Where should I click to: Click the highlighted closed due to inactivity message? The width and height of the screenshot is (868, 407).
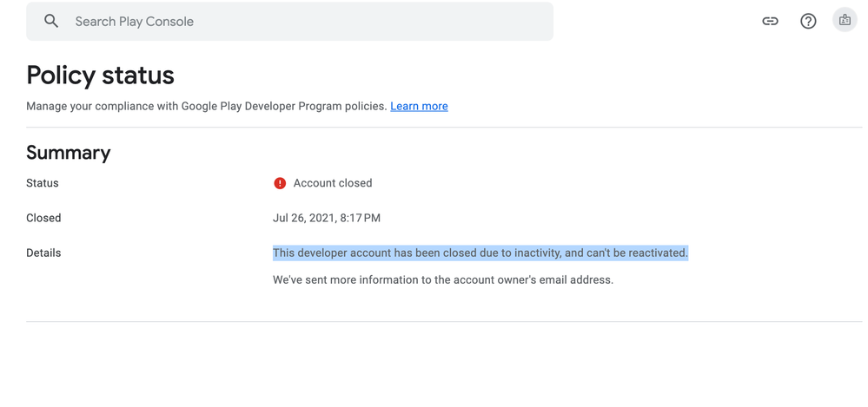tap(480, 253)
